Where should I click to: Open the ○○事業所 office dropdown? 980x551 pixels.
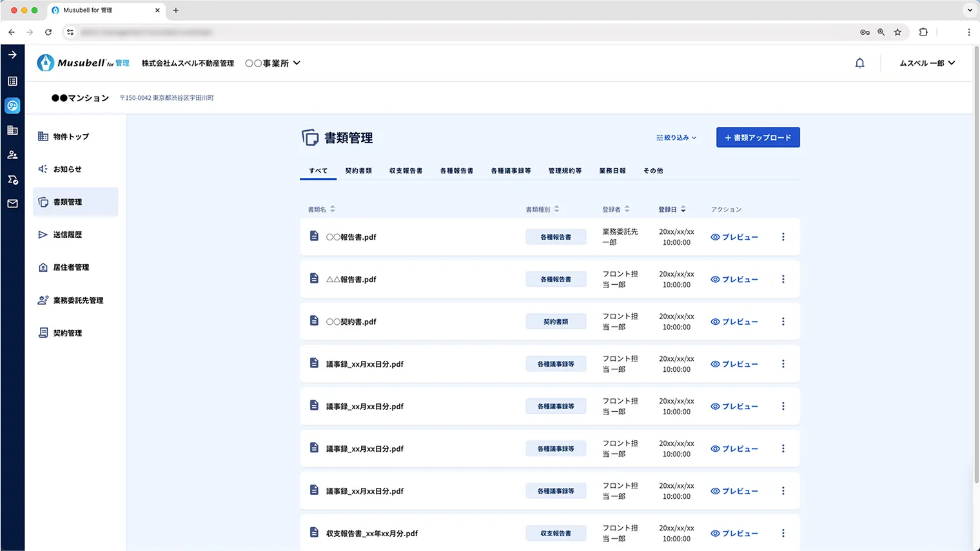point(272,63)
